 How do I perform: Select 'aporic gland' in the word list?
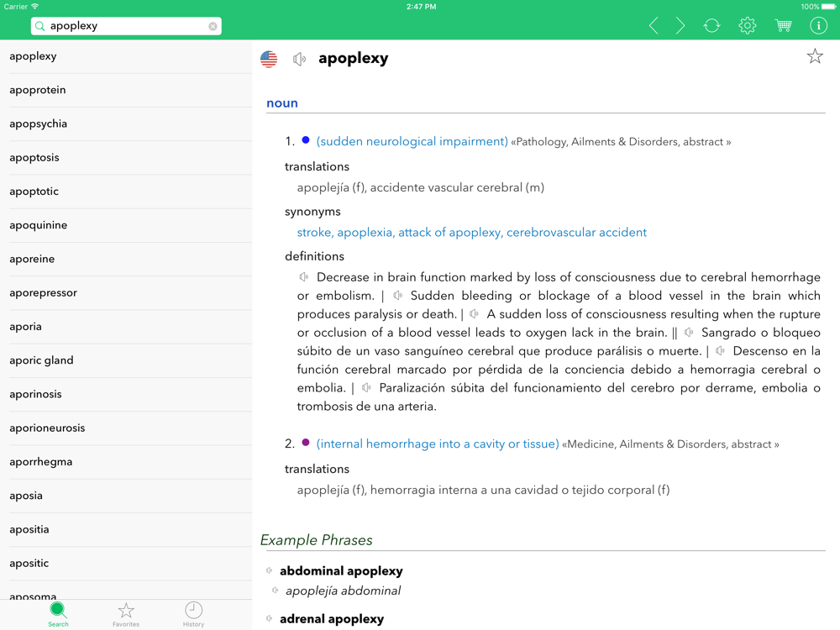126,360
